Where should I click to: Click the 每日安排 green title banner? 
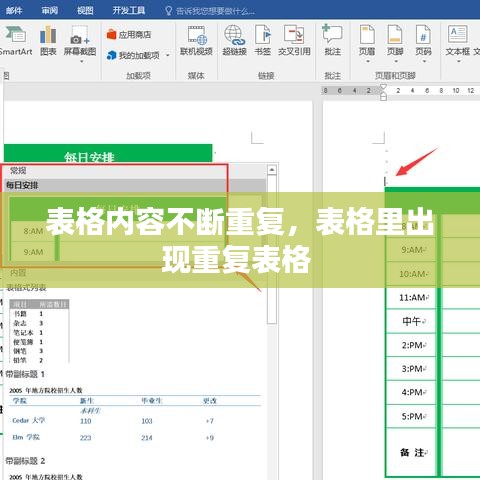108,153
